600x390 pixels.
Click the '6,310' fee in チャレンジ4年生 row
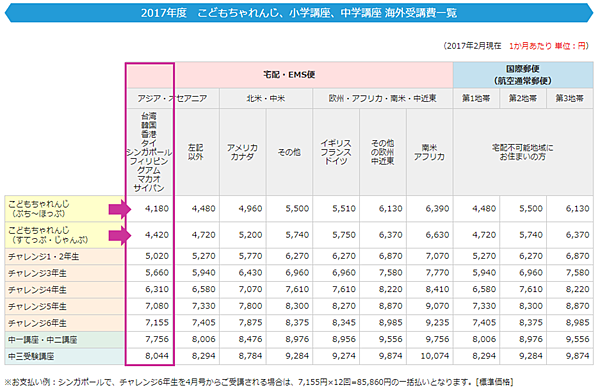[157, 289]
